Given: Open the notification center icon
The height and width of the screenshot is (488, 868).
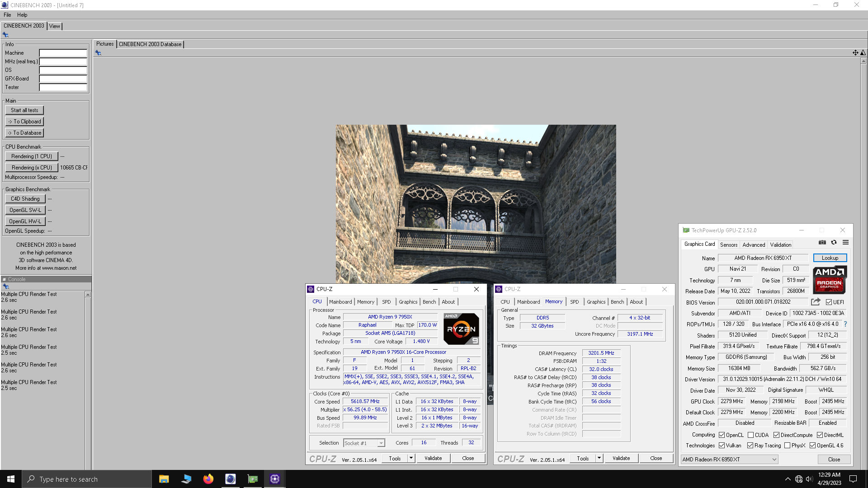Looking at the screenshot, I should tap(853, 479).
